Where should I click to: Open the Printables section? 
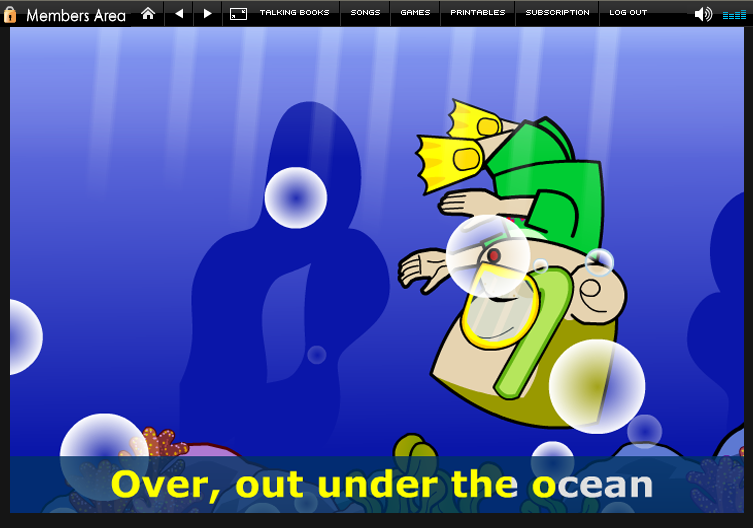point(478,13)
